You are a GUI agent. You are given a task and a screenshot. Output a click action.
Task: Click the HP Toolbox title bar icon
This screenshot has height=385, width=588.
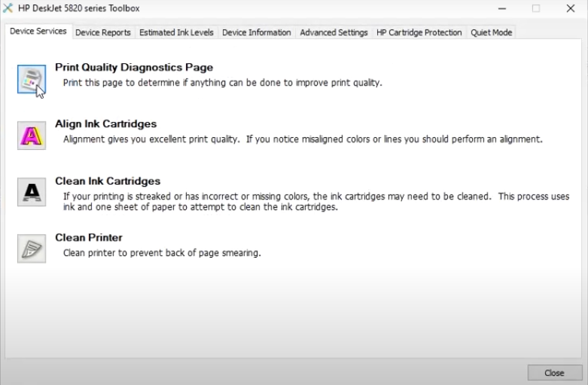point(8,8)
